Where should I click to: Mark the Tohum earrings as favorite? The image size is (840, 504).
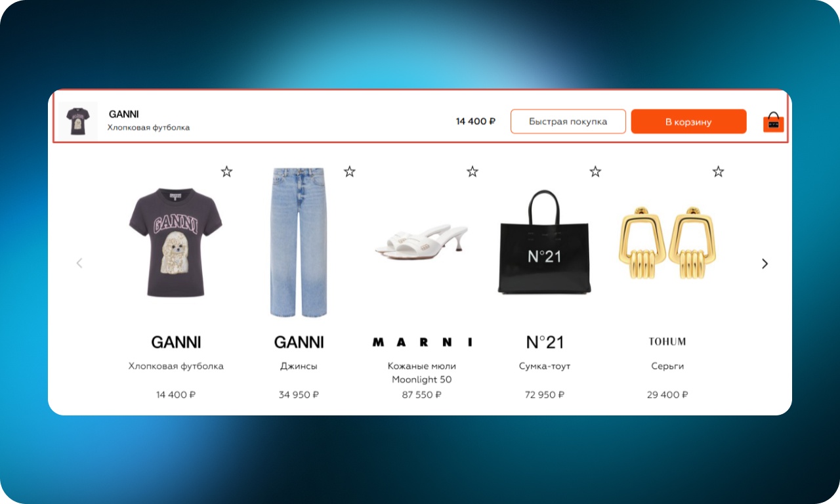point(719,172)
